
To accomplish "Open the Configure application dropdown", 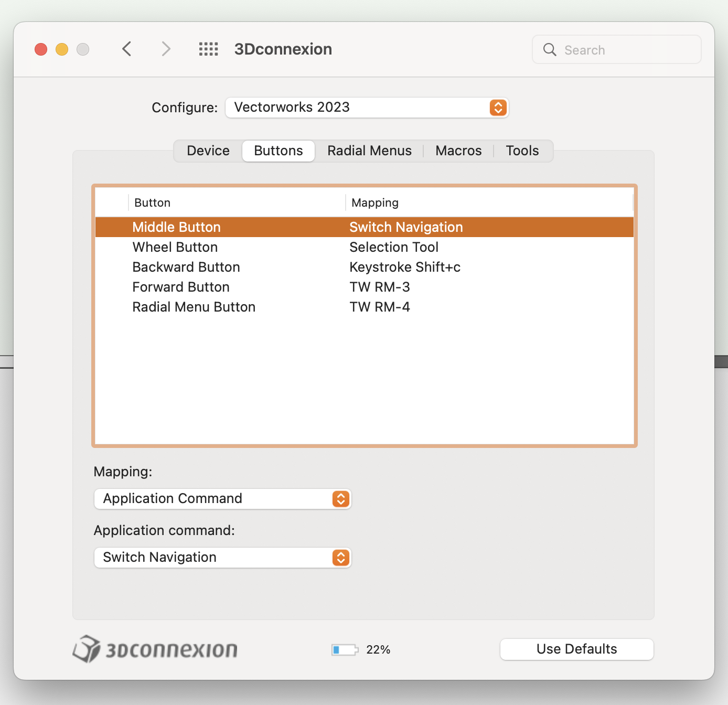I will click(367, 108).
